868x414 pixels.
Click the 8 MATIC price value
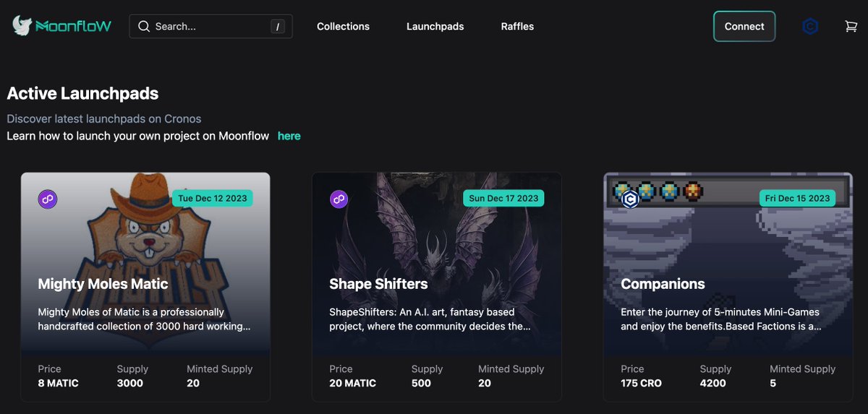coord(58,383)
